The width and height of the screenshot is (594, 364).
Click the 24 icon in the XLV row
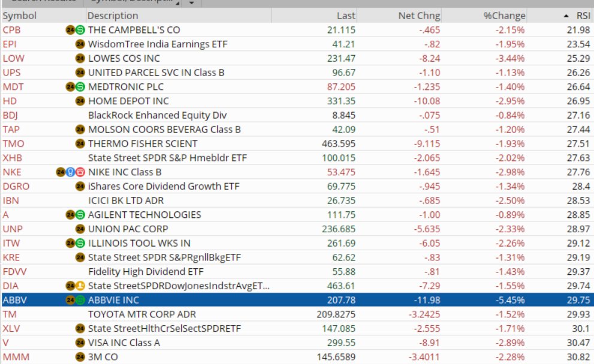(x=80, y=329)
